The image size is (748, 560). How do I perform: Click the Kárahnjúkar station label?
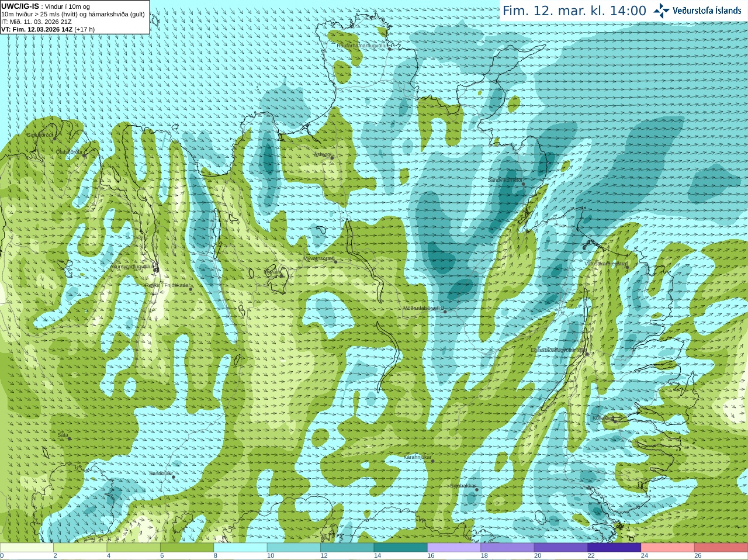click(x=417, y=457)
